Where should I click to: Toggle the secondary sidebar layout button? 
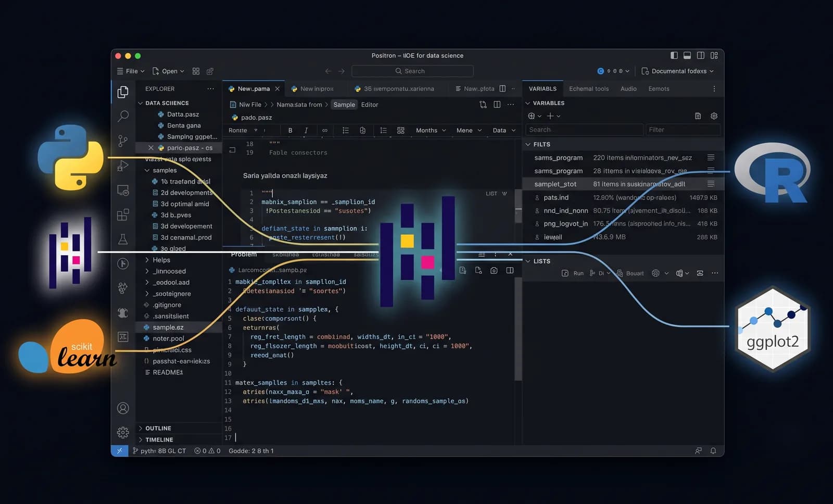pyautogui.click(x=701, y=56)
